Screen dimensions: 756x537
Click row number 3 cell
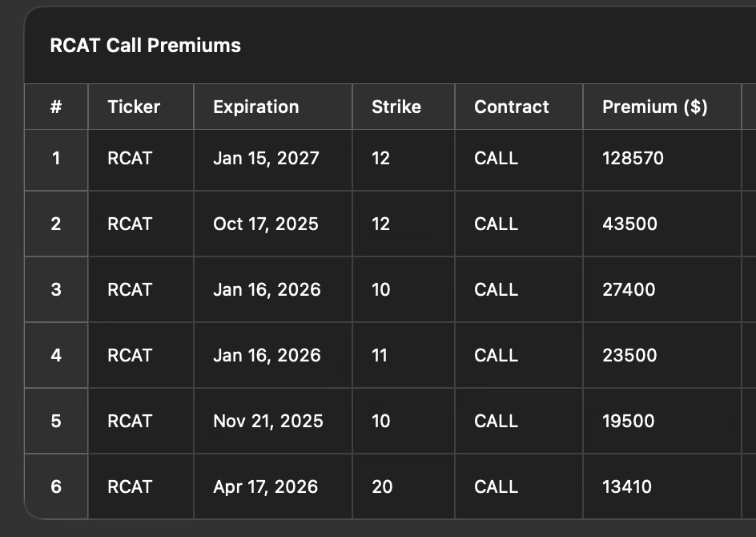(56, 289)
